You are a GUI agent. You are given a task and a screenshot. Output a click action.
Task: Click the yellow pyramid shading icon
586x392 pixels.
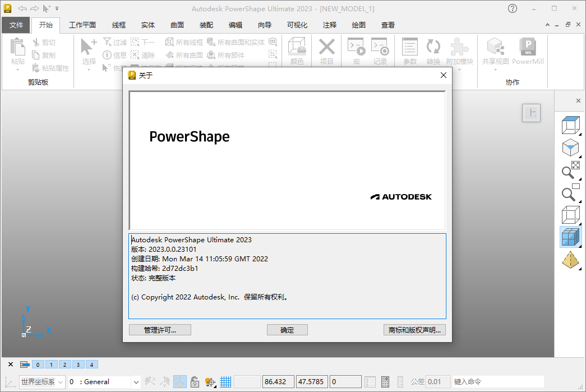(570, 260)
